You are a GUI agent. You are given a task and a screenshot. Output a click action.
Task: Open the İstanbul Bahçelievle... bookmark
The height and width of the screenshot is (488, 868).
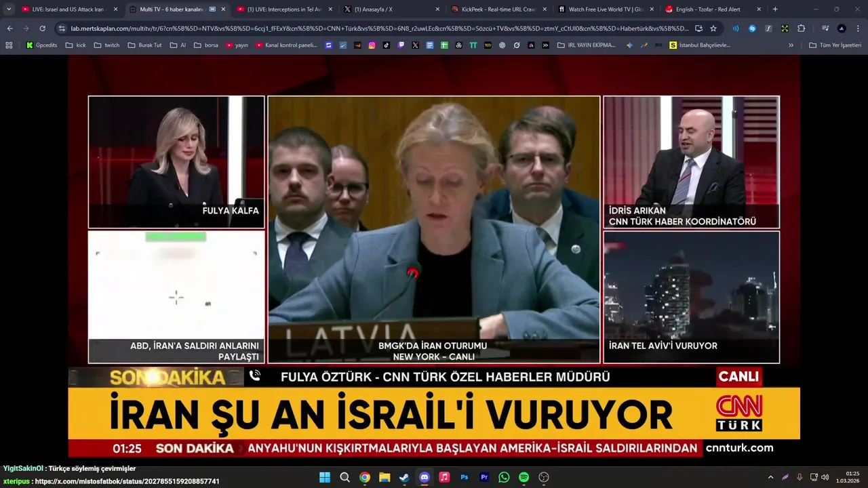700,45
